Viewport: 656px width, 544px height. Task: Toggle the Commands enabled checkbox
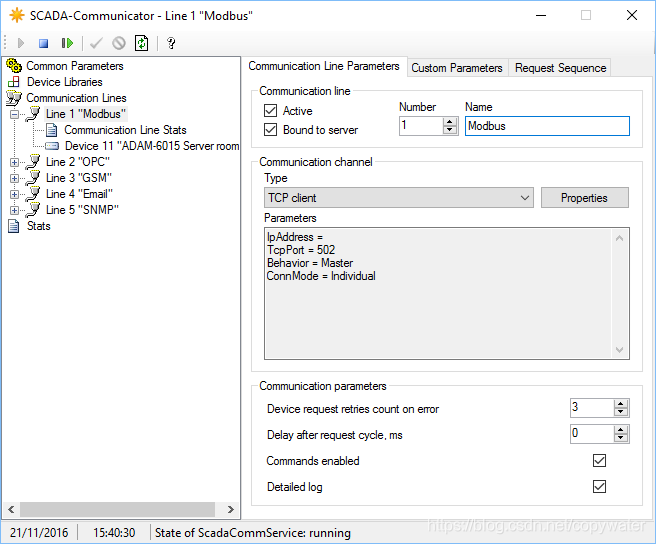pos(599,461)
